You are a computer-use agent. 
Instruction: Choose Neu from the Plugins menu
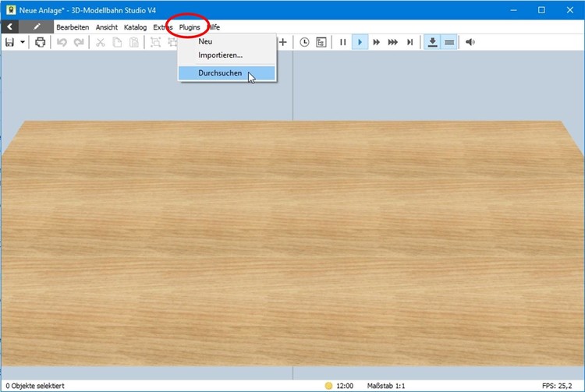coord(205,41)
